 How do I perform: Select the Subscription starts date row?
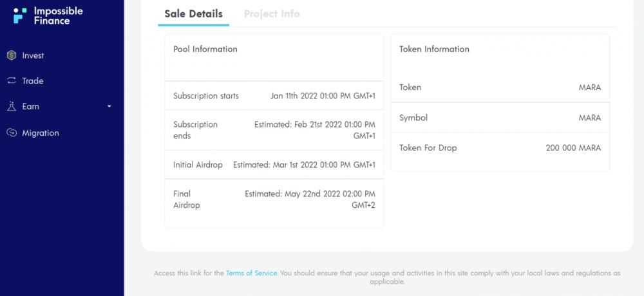coord(274,96)
